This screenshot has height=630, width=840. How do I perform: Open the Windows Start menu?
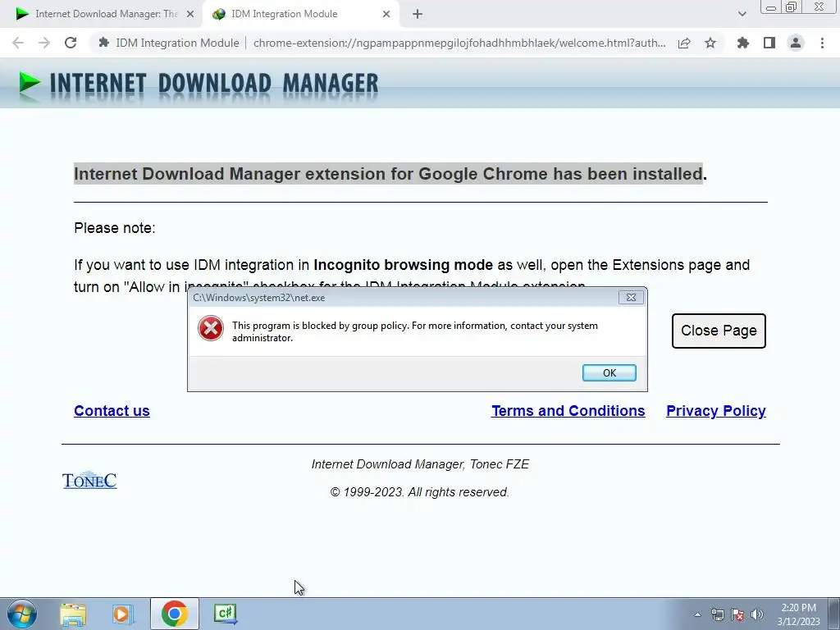click(x=21, y=614)
